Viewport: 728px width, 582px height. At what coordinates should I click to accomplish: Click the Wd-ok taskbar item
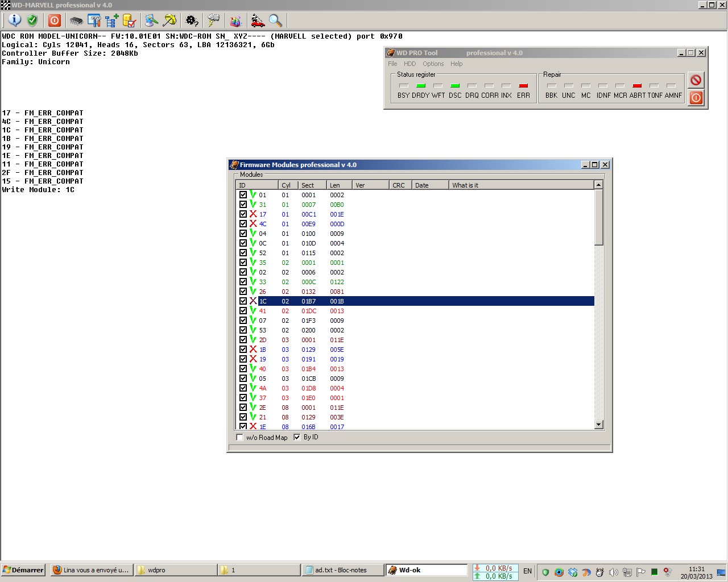(427, 570)
